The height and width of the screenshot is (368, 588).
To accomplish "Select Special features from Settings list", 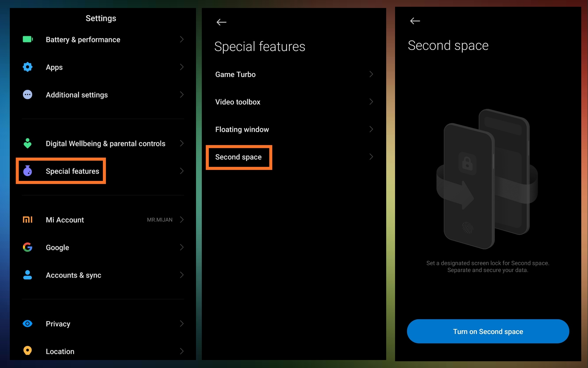I will (72, 171).
